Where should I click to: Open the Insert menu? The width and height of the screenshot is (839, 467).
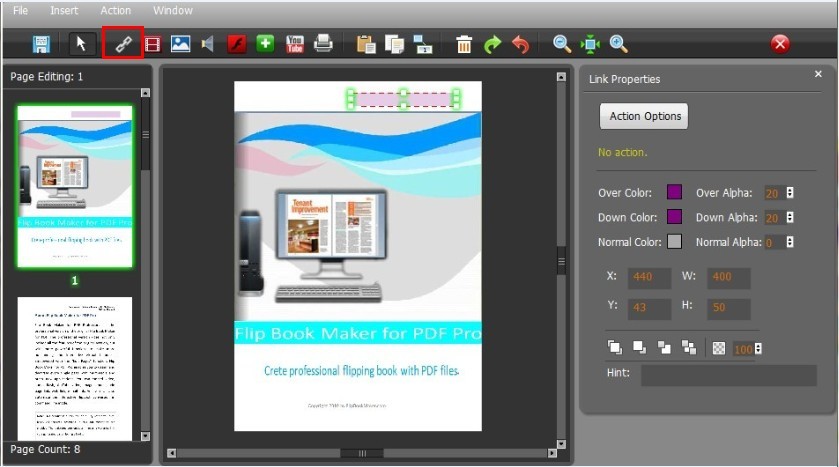(64, 10)
